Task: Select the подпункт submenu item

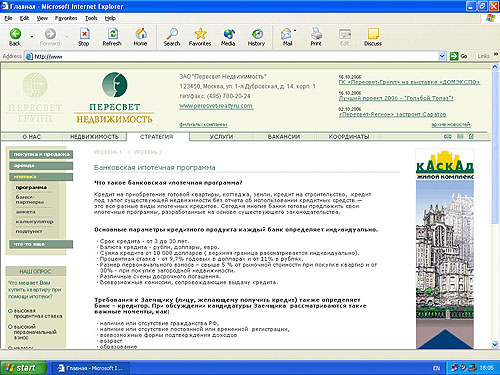Action: (x=29, y=231)
